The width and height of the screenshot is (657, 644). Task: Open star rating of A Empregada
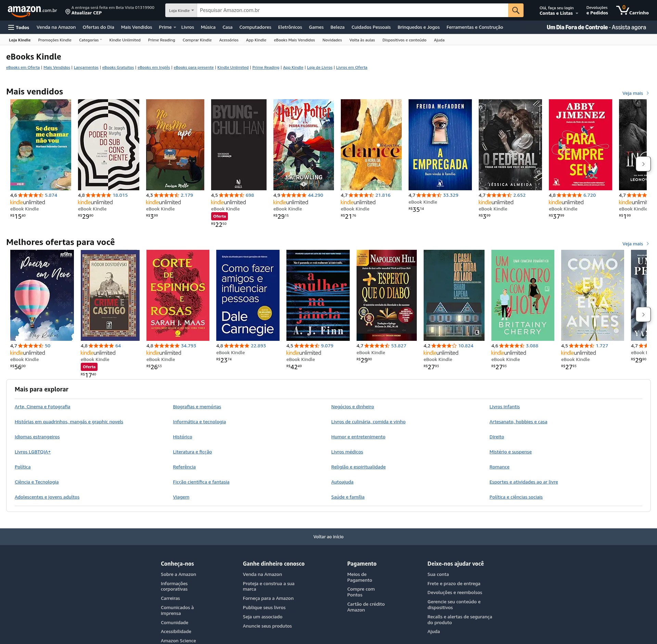(x=429, y=195)
